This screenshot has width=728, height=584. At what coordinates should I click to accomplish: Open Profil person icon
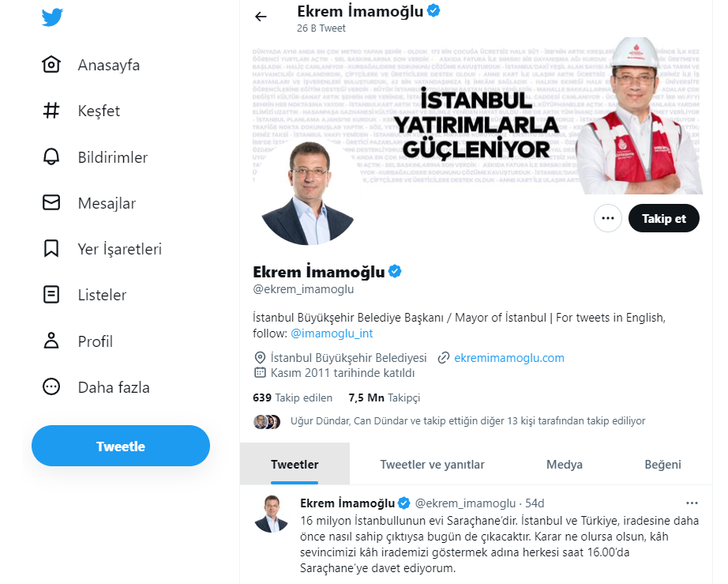click(x=51, y=341)
